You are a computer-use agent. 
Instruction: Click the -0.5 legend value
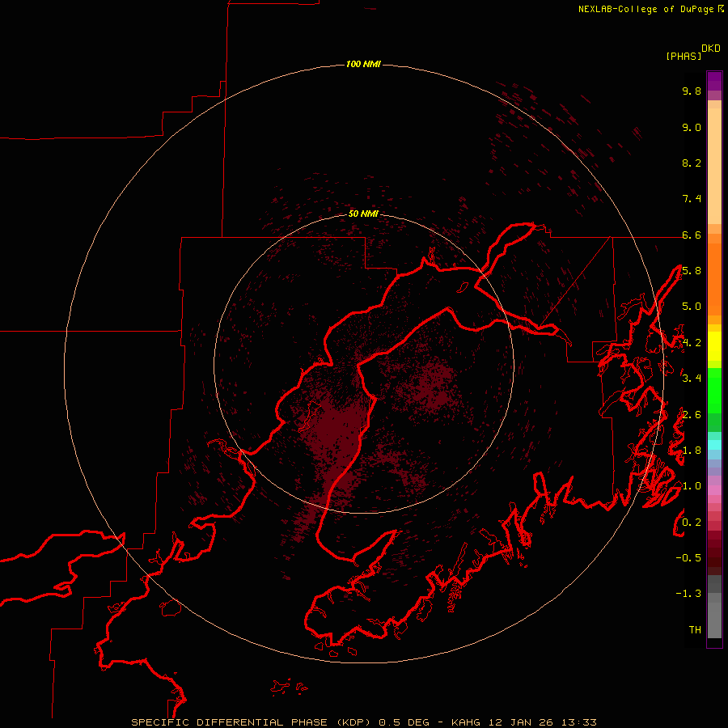[x=688, y=558]
